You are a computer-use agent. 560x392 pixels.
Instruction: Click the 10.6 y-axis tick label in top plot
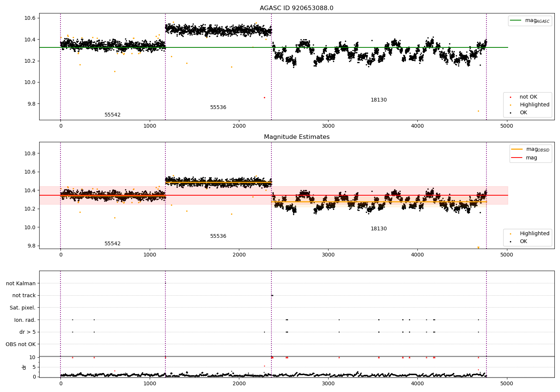[29, 18]
